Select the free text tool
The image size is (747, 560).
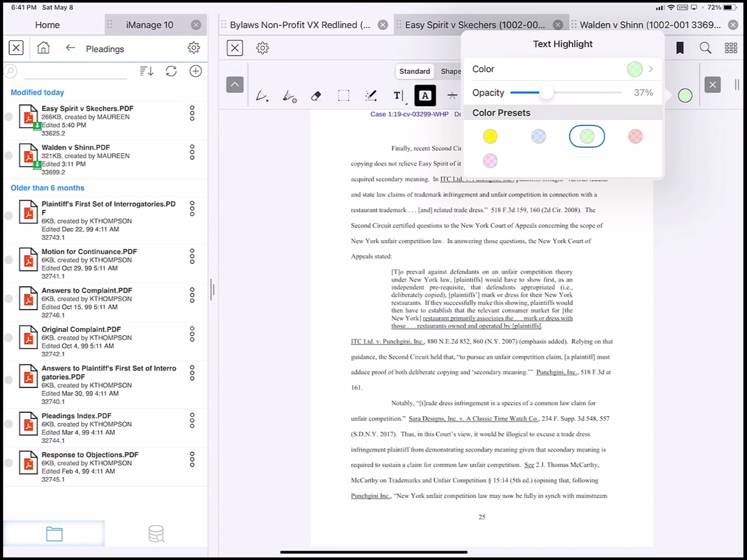click(398, 96)
